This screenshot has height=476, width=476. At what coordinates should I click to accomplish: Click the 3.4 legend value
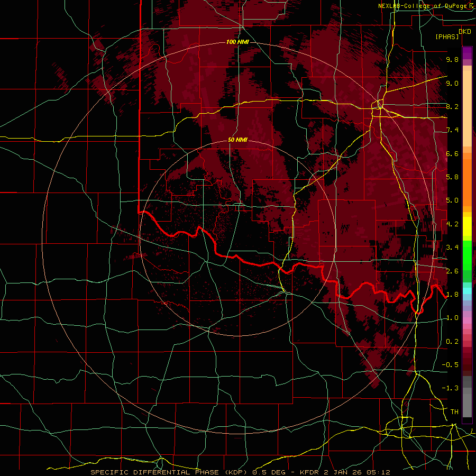(x=452, y=248)
